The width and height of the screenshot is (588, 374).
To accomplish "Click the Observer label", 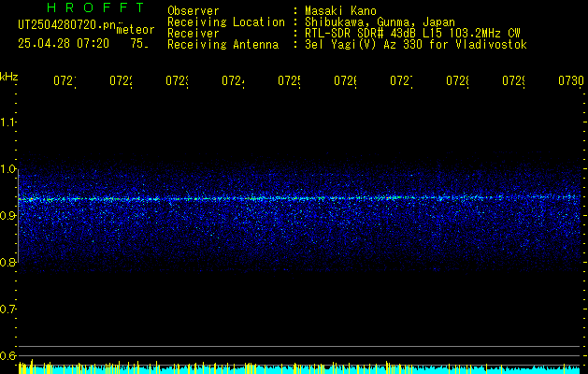I will point(194,11).
